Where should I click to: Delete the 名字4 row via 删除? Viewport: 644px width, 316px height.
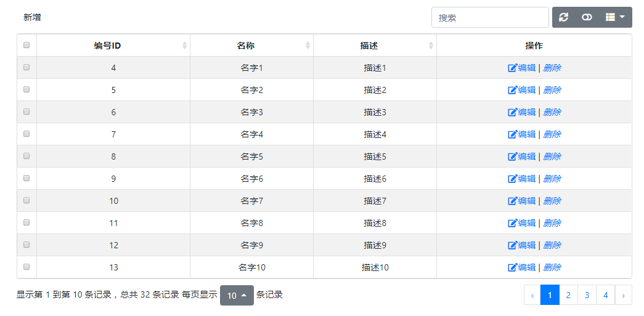pos(552,134)
